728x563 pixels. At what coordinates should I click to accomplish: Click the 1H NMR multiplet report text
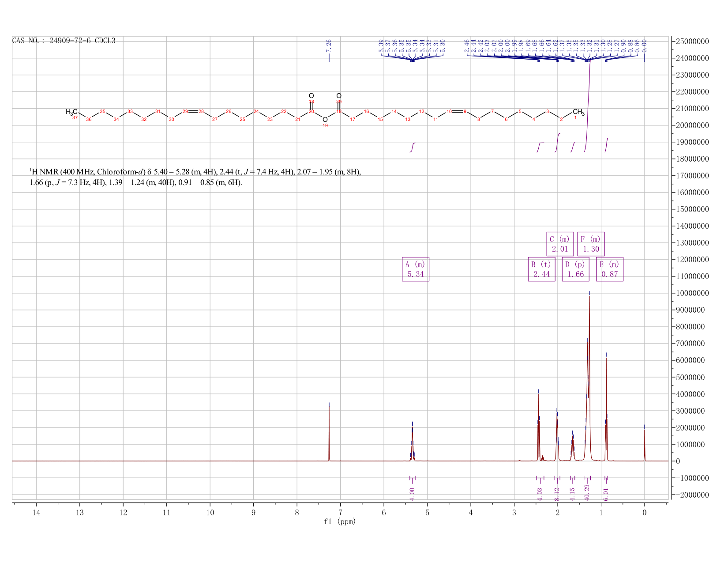(x=195, y=177)
